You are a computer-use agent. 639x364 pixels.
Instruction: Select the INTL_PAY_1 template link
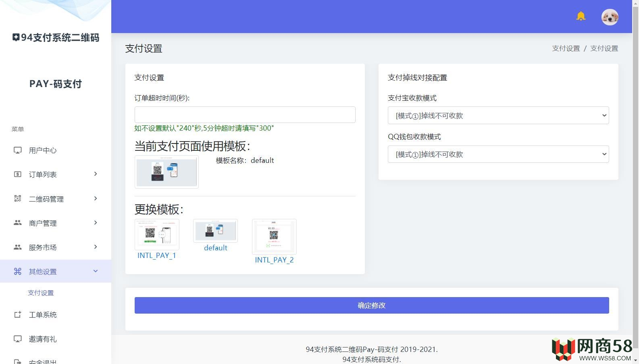(156, 256)
